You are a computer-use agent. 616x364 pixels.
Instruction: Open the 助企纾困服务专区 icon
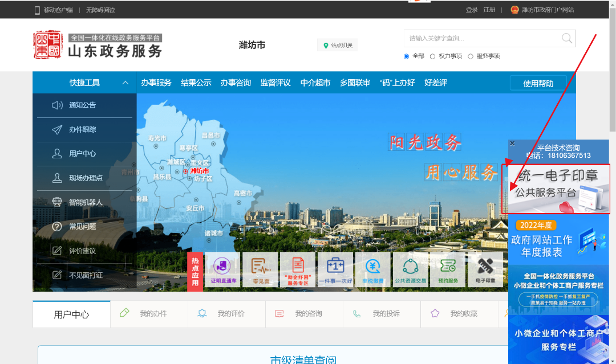[298, 269]
